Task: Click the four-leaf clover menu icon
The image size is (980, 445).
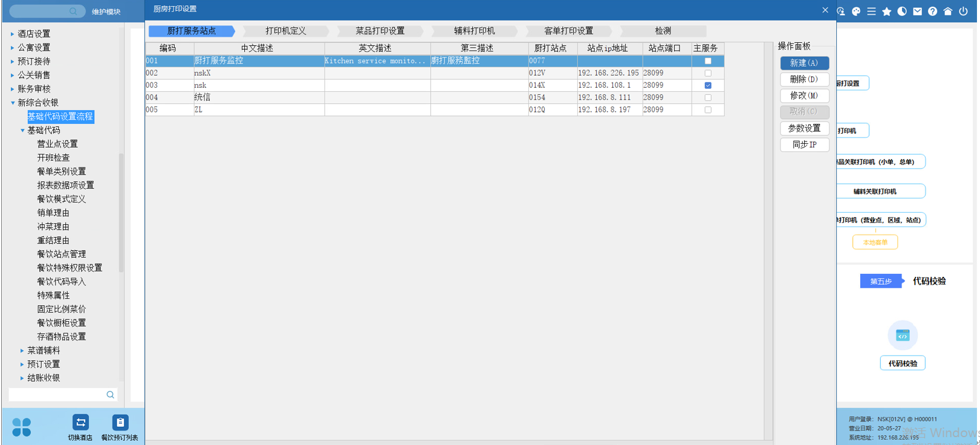Action: coord(21,427)
